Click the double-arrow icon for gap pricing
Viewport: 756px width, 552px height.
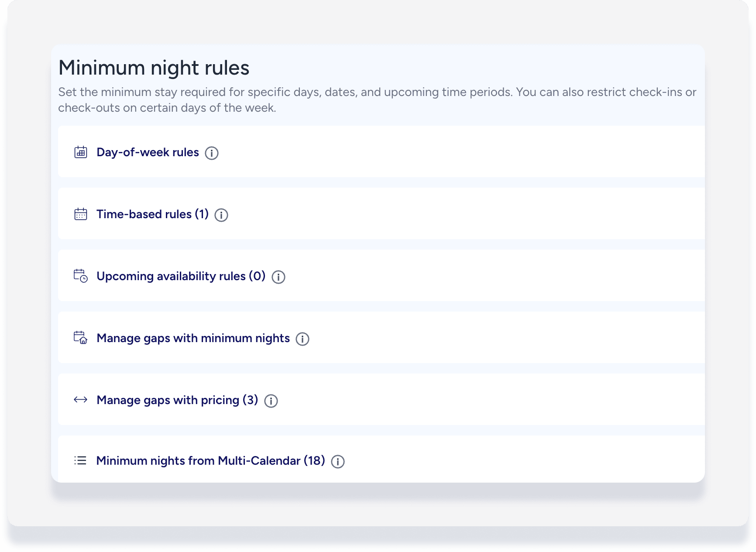coord(81,400)
